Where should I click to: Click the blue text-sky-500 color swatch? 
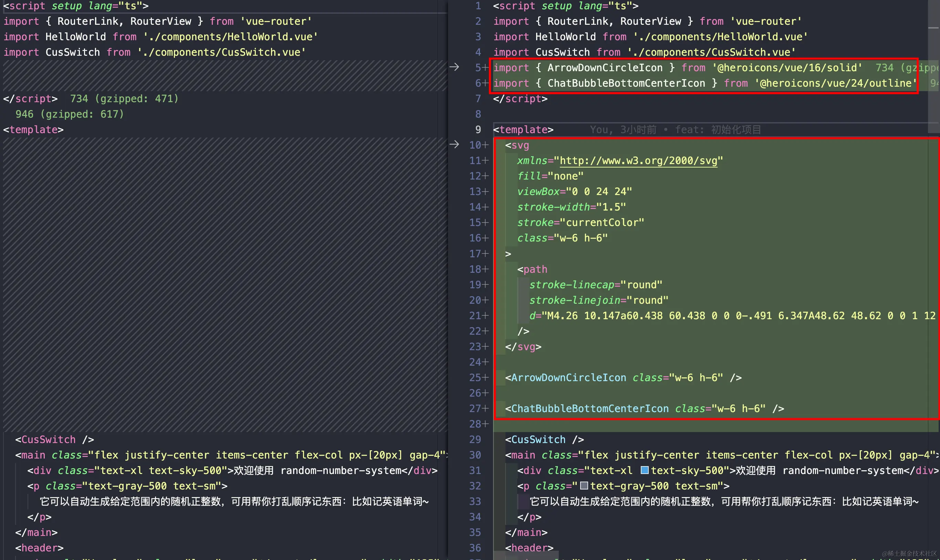click(645, 470)
